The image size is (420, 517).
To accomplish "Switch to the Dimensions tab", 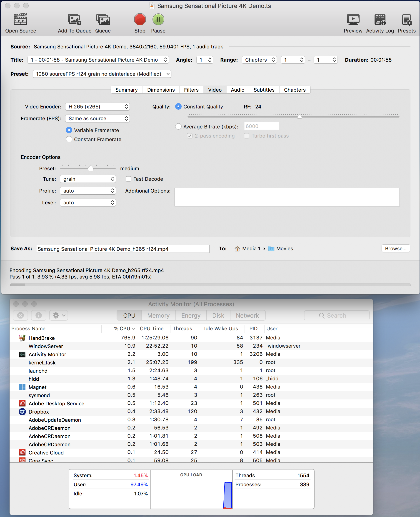I will click(161, 90).
